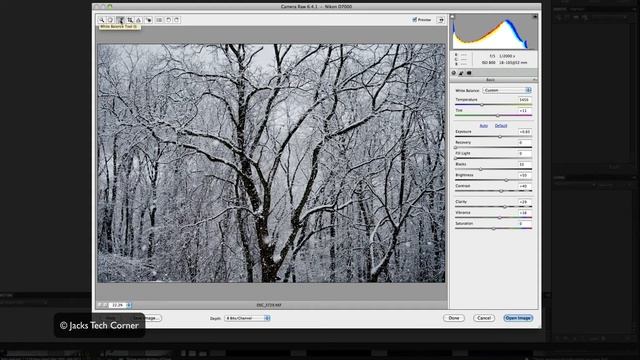Viewport: 640px width, 360px height.
Task: Click the Brightness value field
Action: coord(524,175)
